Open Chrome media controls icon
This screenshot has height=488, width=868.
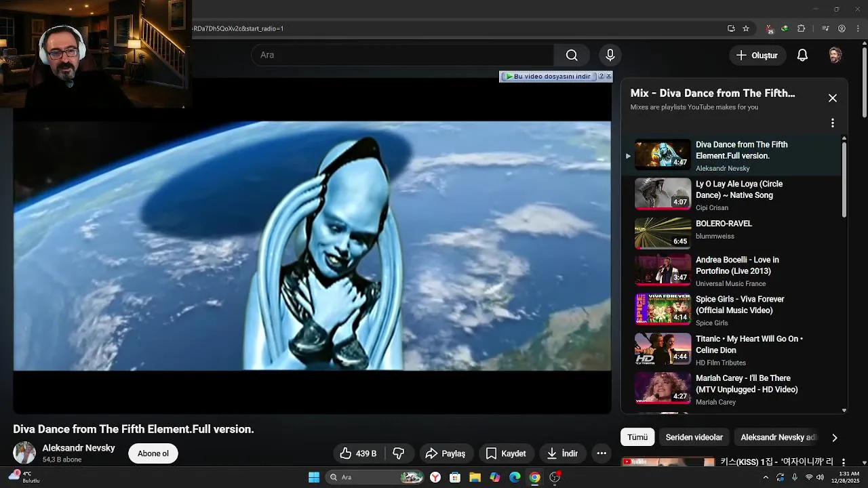click(x=825, y=28)
